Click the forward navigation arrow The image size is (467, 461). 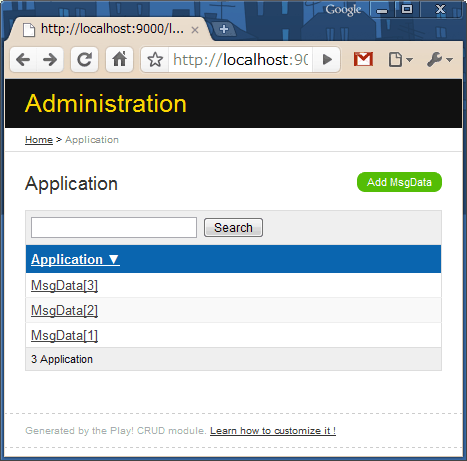pos(50,60)
